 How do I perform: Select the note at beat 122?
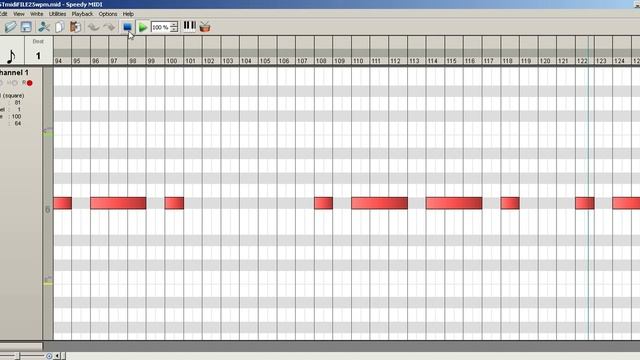[x=584, y=203]
